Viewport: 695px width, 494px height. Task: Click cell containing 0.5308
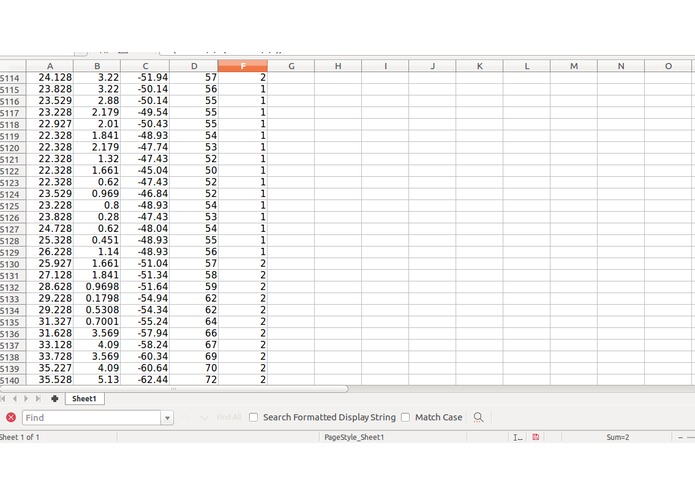[x=97, y=310]
